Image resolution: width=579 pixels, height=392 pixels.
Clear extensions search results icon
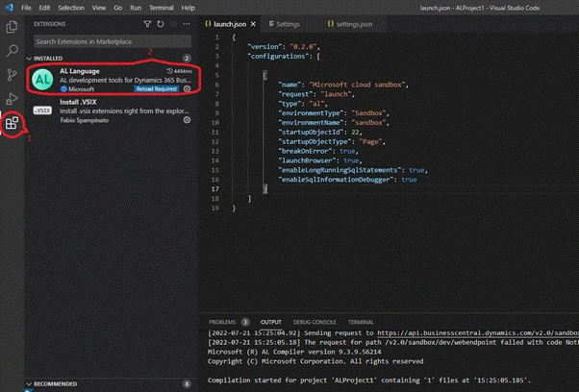coord(173,24)
